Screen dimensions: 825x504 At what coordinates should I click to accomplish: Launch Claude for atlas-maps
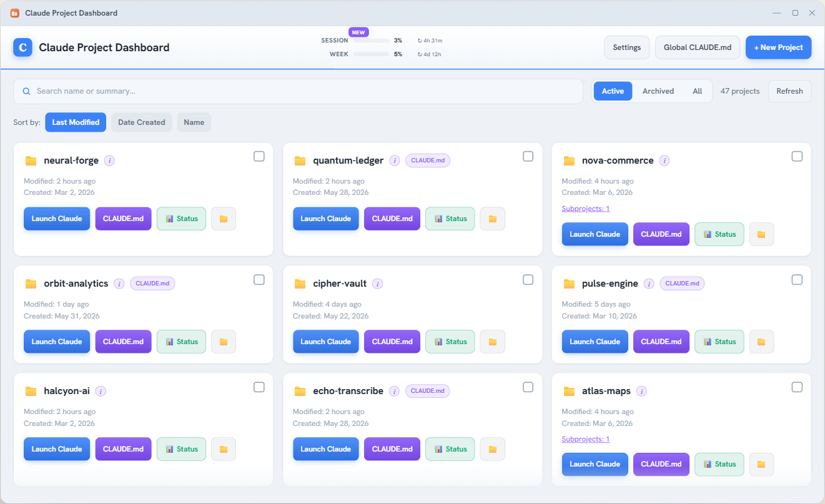pos(595,464)
